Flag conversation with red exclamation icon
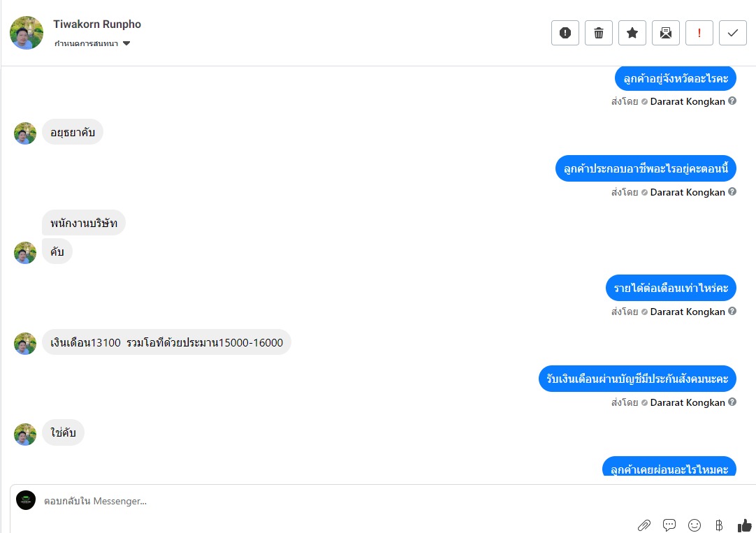This screenshot has height=533, width=756. 699,33
